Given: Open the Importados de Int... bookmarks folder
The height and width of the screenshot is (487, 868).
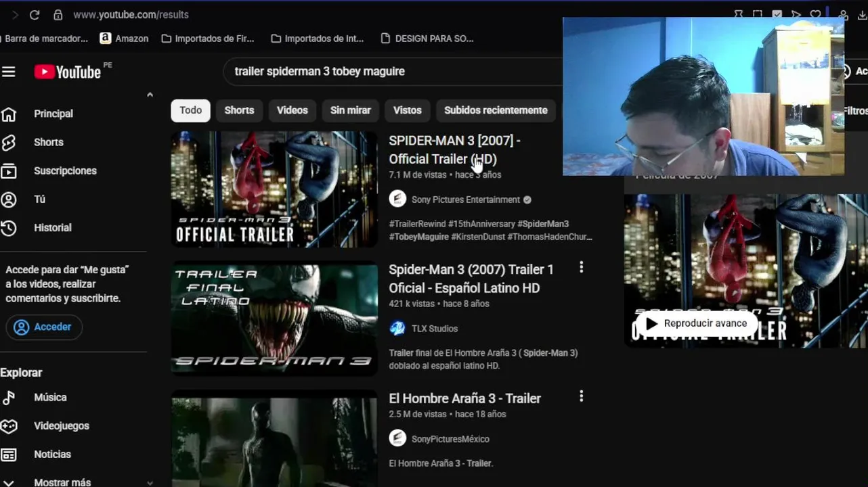Looking at the screenshot, I should (318, 39).
